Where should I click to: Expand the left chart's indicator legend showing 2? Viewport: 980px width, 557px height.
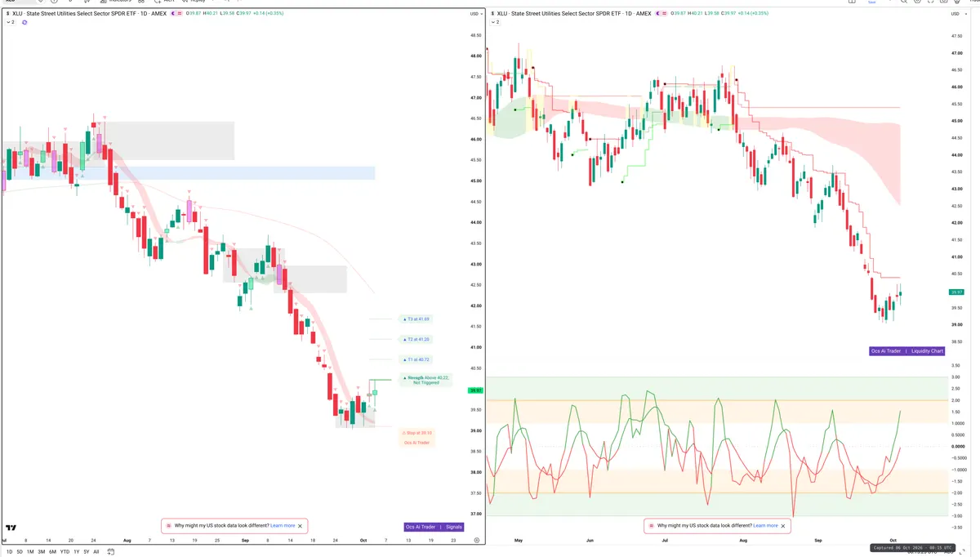tap(11, 22)
